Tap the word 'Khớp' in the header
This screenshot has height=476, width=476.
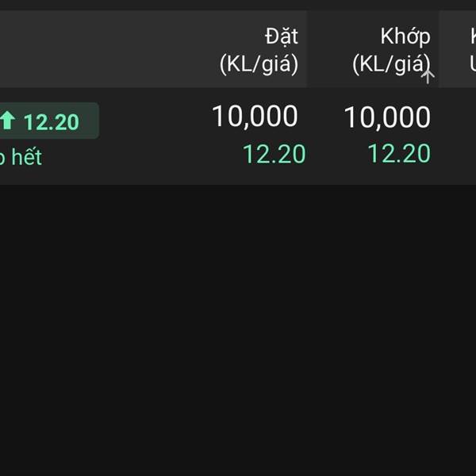point(405,36)
